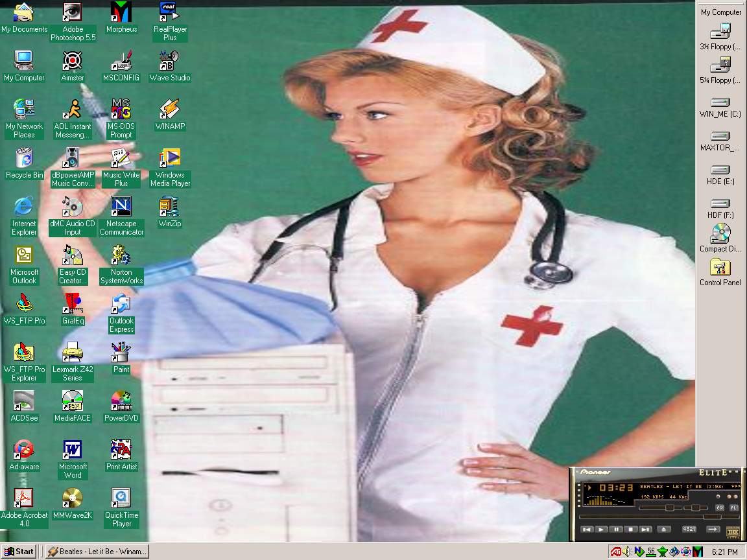Open the Adobe Acrobat 4.0 shortcut
The width and height of the screenshot is (747, 560).
[x=24, y=507]
